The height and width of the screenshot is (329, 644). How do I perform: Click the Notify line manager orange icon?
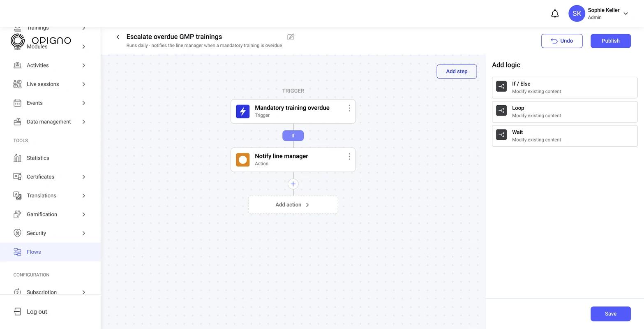coord(243,160)
